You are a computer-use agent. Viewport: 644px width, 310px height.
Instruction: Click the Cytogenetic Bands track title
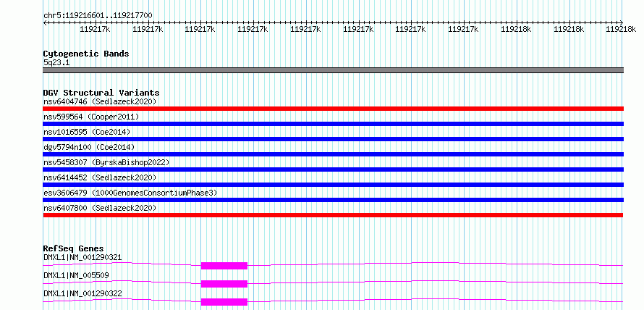[x=86, y=54]
